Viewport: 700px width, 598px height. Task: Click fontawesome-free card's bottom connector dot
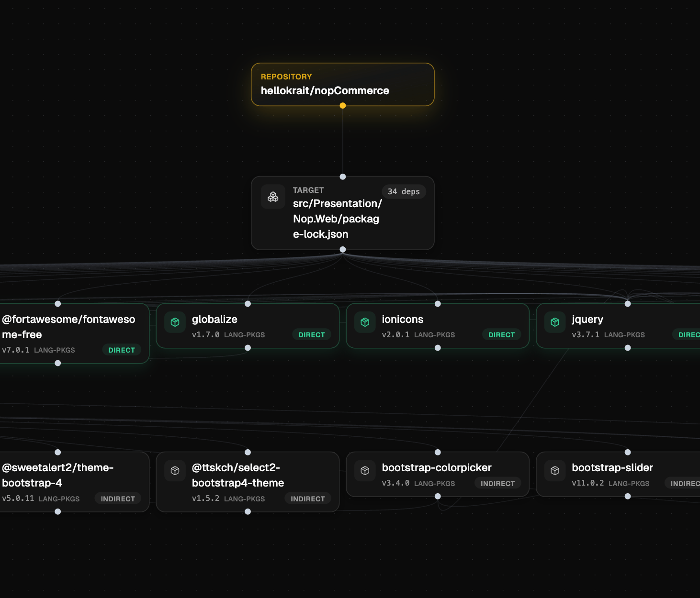pos(58,363)
